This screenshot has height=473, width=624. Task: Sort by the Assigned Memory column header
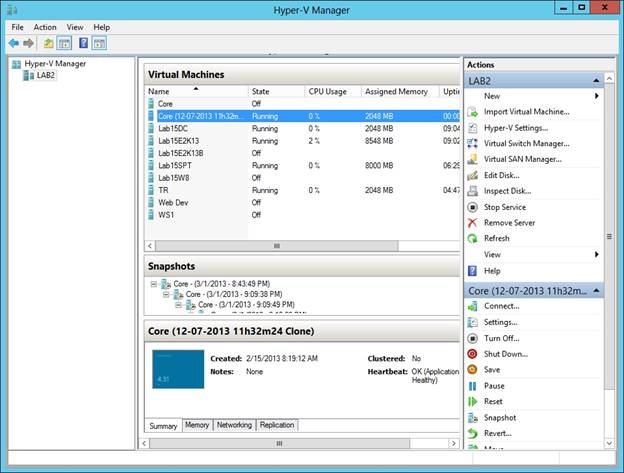point(400,91)
